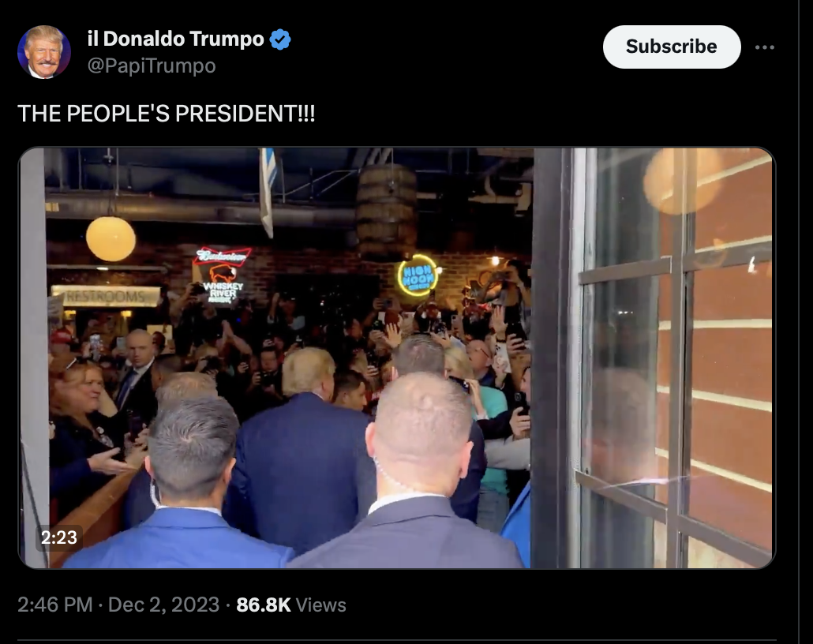Click the Budweiser neon sign in video
The image size is (813, 644).
point(222,256)
